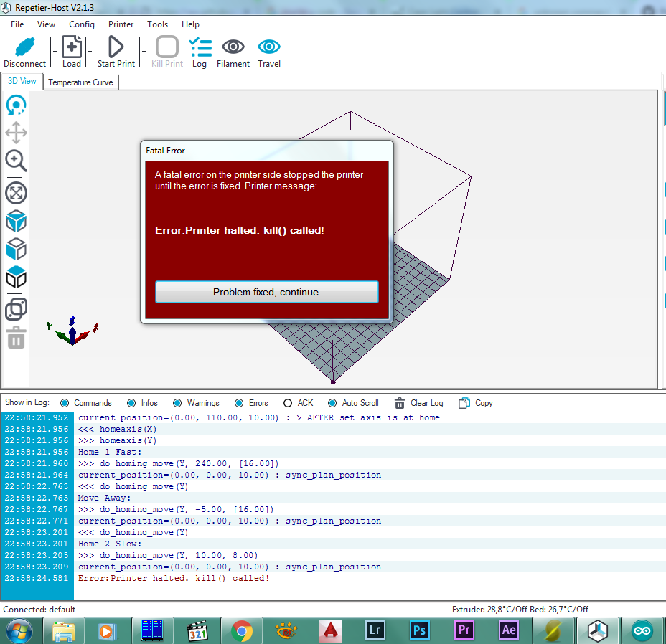Open the File menu
The width and height of the screenshot is (666, 644).
pyautogui.click(x=17, y=24)
